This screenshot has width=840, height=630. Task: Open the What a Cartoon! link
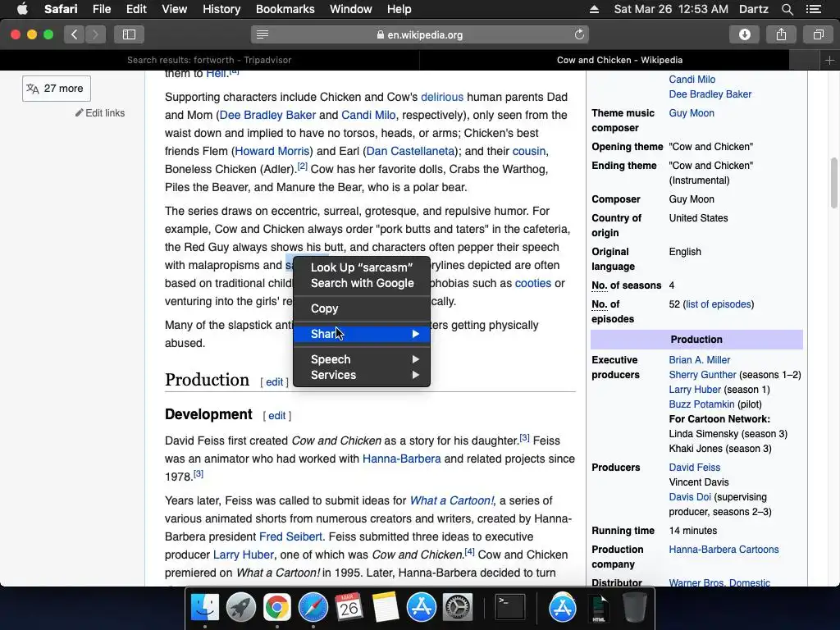click(x=452, y=500)
